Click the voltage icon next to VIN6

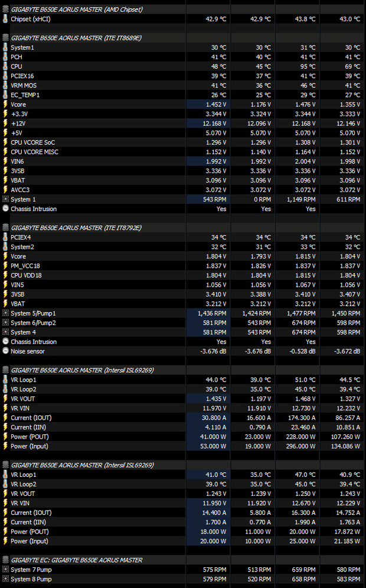point(5,161)
